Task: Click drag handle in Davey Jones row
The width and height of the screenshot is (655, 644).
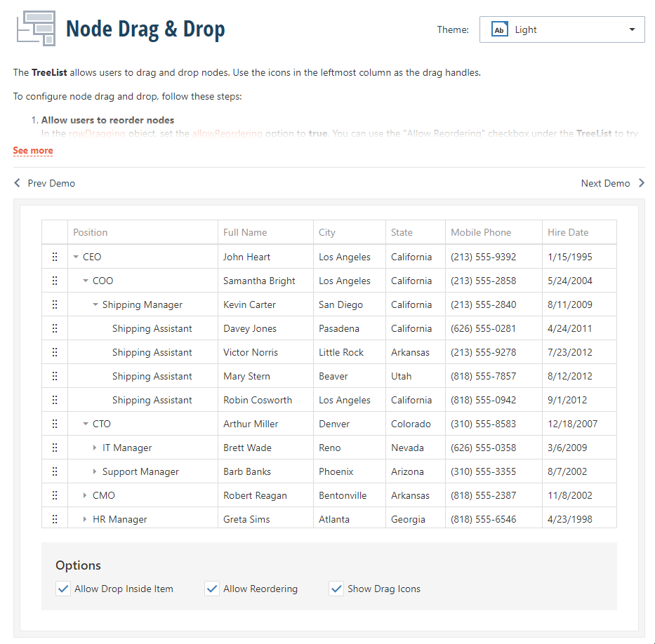Action: coord(55,328)
